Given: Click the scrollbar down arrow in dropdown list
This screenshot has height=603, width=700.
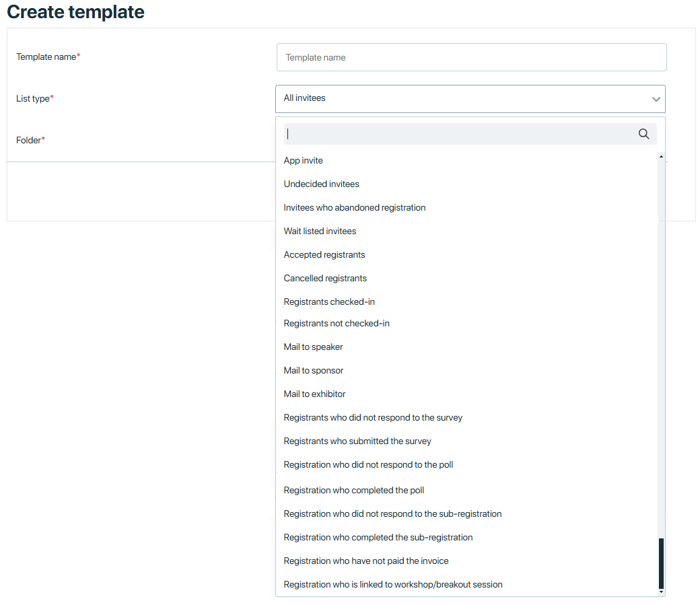Looking at the screenshot, I should click(x=661, y=592).
